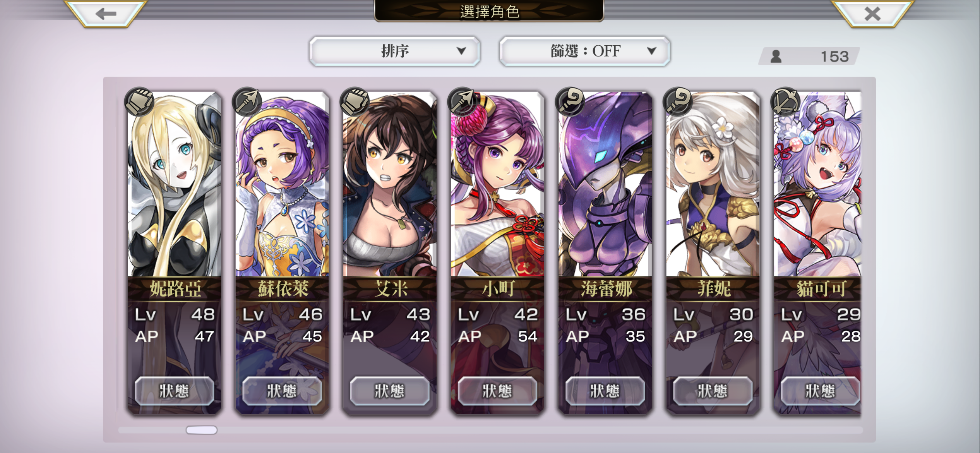Click the spear class icon on 小町
980x453 pixels.
[462, 102]
